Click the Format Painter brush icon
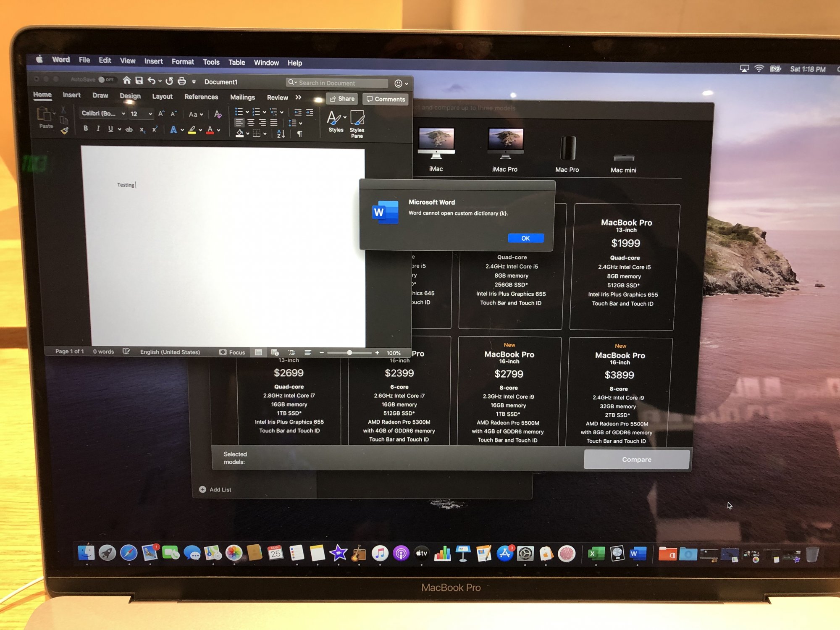 point(64,131)
